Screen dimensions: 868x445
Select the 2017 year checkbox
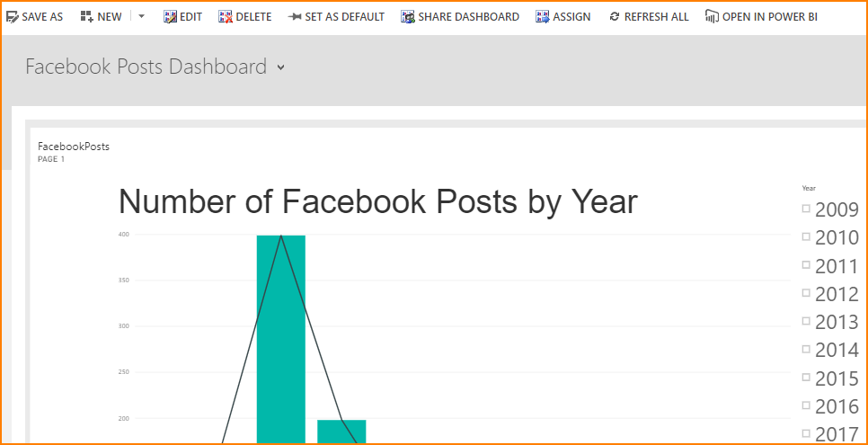(x=806, y=433)
